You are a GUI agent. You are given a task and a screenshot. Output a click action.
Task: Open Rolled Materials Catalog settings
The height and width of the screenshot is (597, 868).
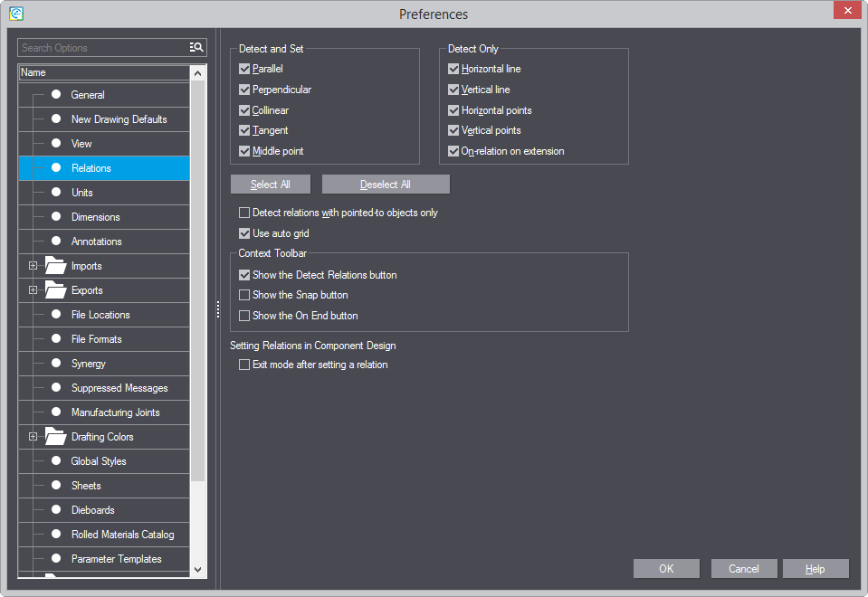[104, 535]
